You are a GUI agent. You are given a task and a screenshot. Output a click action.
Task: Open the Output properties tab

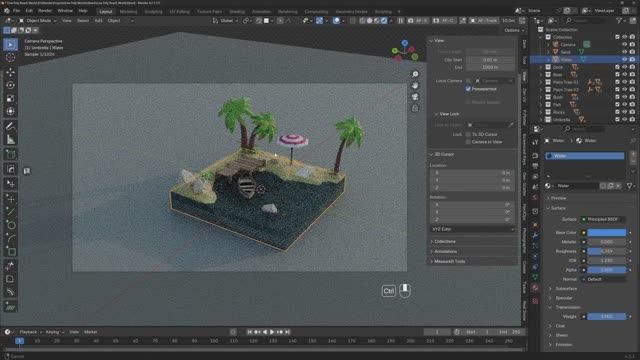[535, 166]
